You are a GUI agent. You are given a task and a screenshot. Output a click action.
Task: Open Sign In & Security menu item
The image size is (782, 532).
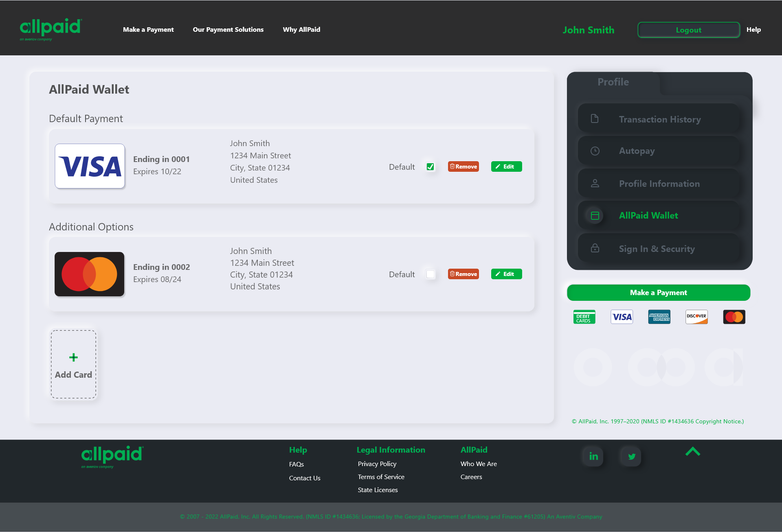[x=659, y=248]
